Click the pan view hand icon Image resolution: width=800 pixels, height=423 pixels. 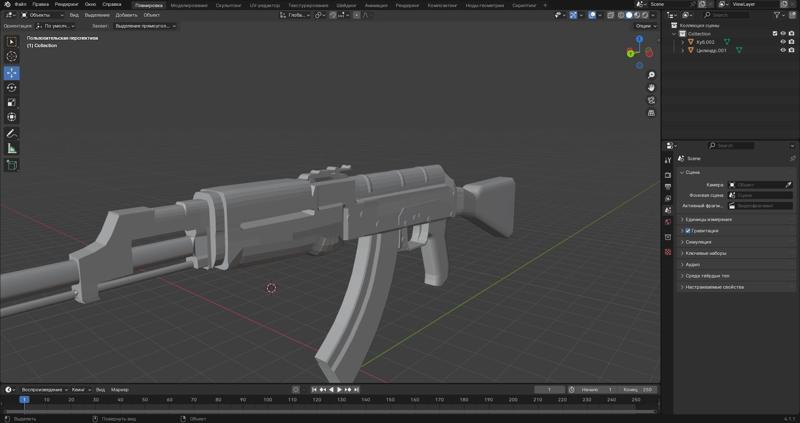click(x=651, y=88)
